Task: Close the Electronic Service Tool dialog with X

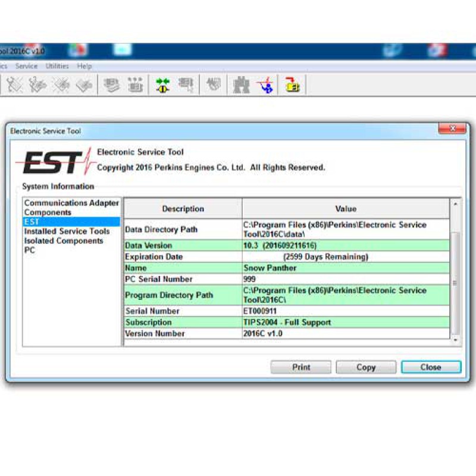Action: click(452, 128)
